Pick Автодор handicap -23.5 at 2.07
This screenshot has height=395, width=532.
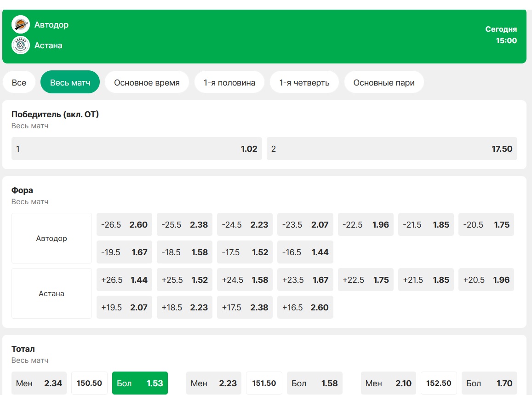[305, 225]
